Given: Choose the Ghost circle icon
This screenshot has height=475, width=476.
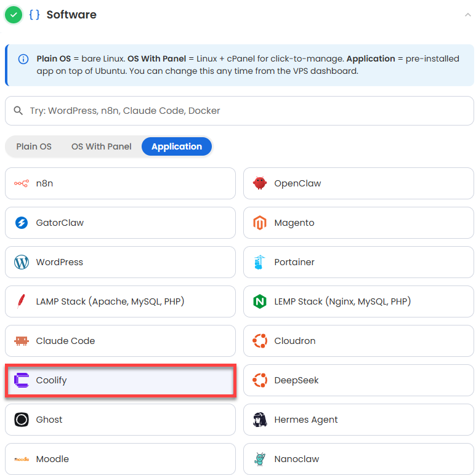Looking at the screenshot, I should click(x=22, y=420).
